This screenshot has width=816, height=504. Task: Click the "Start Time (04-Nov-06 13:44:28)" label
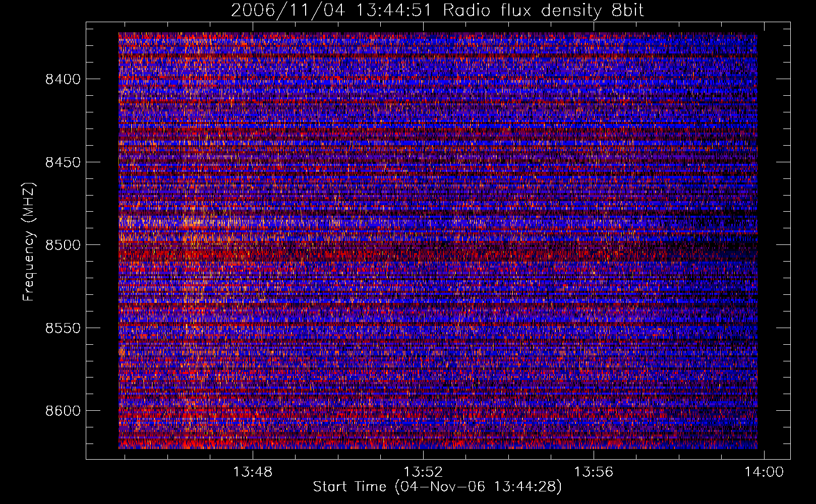[x=437, y=487]
